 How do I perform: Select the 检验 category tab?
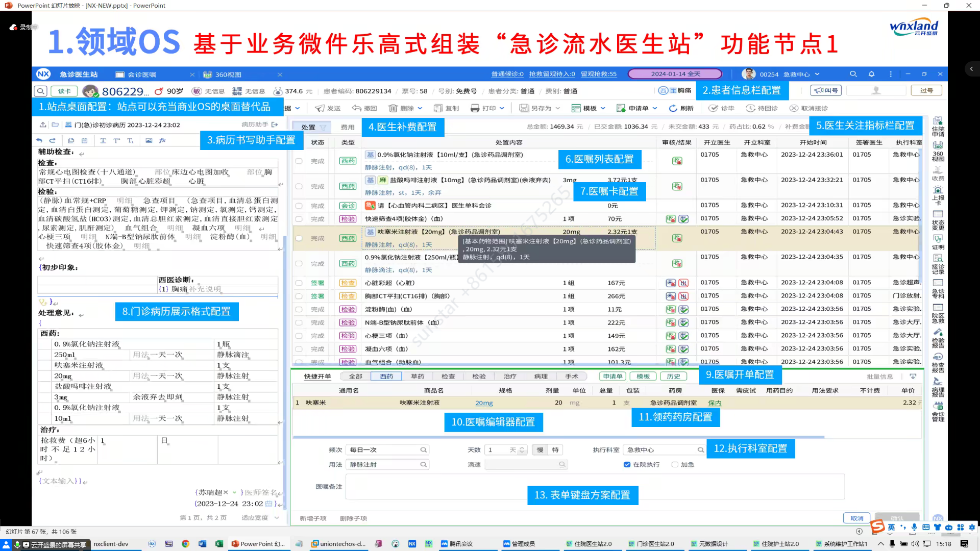coord(479,377)
